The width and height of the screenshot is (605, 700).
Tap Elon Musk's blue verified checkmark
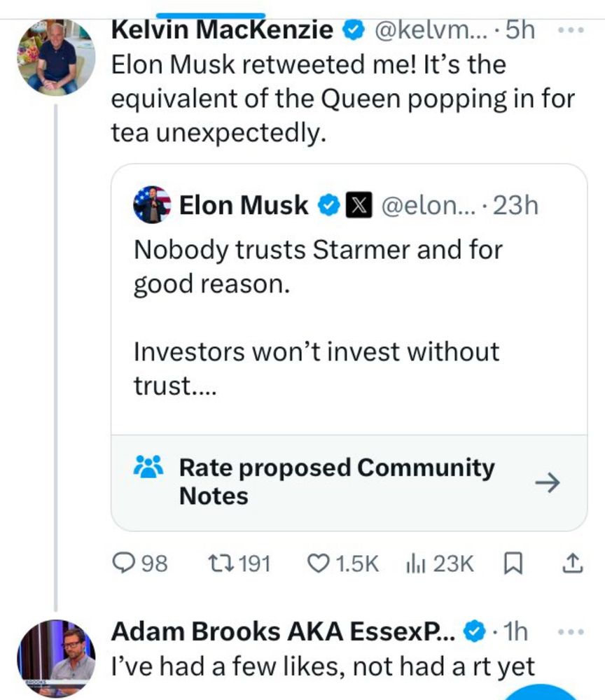click(x=328, y=205)
